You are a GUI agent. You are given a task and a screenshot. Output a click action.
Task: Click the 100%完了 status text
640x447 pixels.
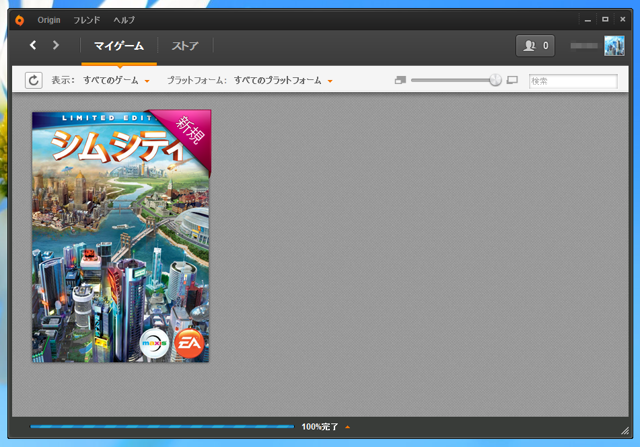point(320,427)
